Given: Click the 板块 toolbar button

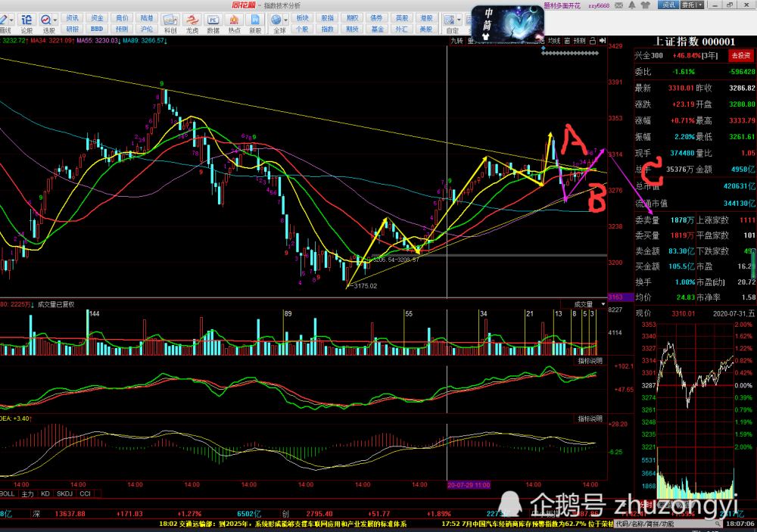Looking at the screenshot, I should click(302, 18).
